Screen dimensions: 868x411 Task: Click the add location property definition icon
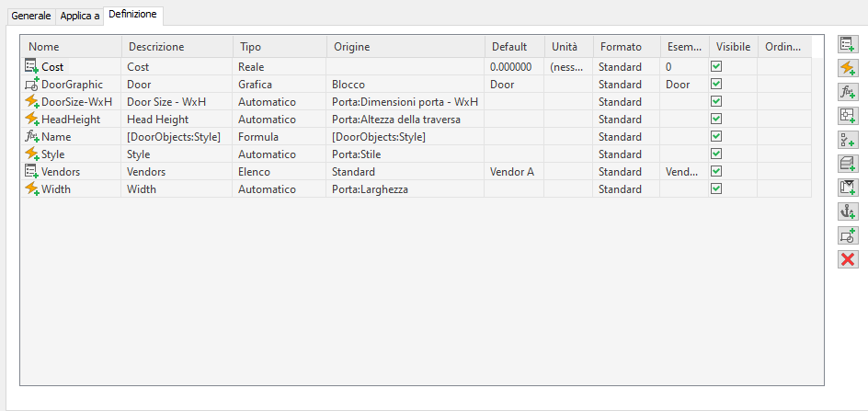[848, 115]
